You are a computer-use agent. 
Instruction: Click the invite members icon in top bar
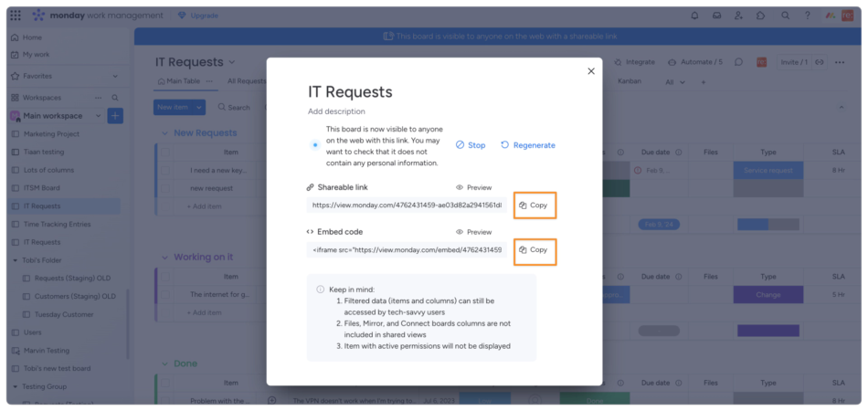coord(738,16)
